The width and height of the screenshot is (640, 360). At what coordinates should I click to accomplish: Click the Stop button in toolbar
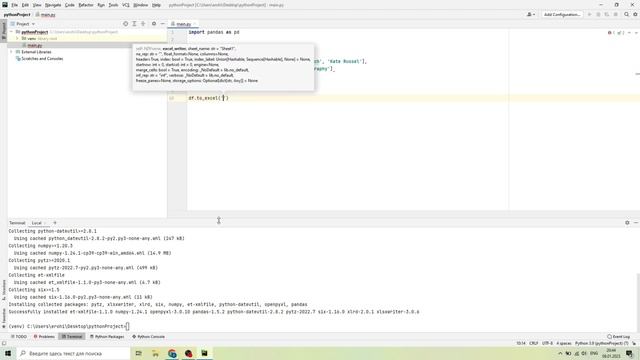(x=616, y=15)
